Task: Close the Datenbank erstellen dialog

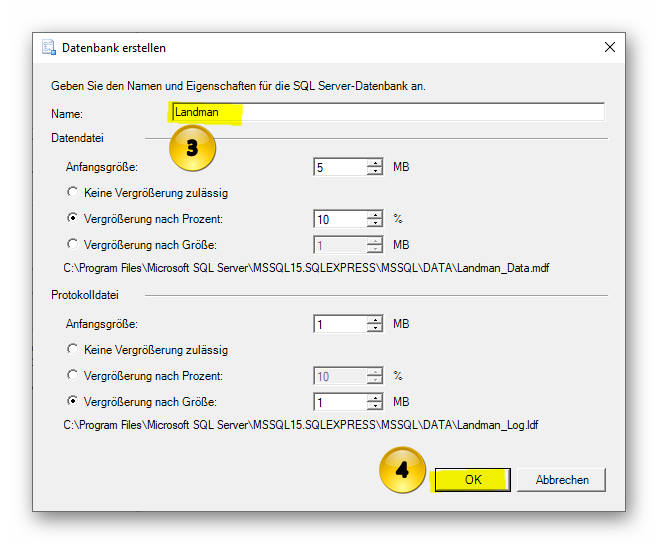Action: [610, 47]
